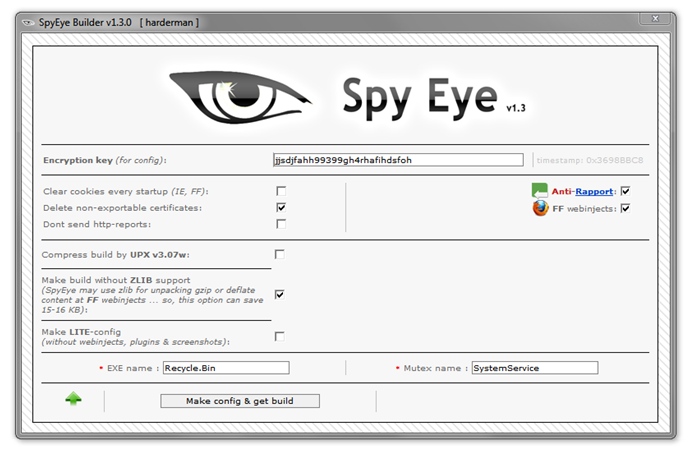Focus the Encryption key input field

(x=398, y=160)
